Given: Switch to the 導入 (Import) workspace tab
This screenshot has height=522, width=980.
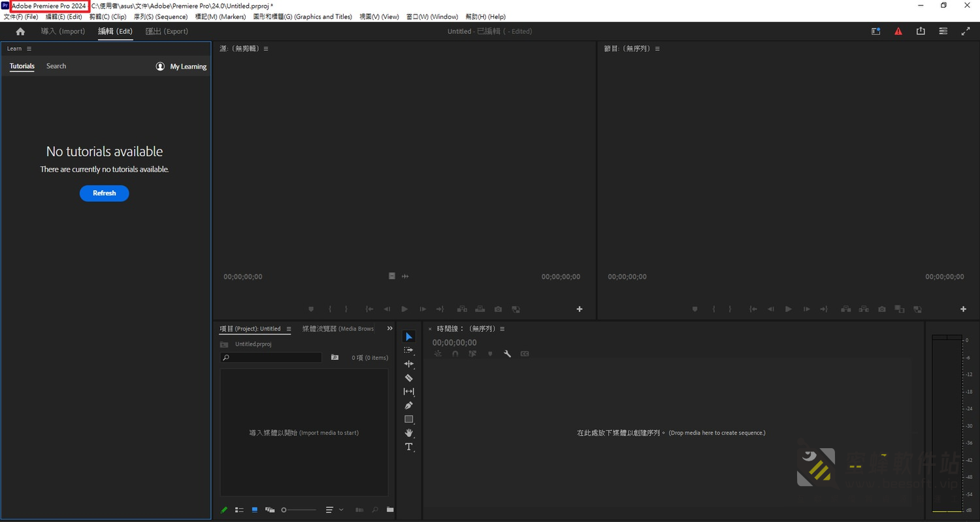Looking at the screenshot, I should 63,31.
